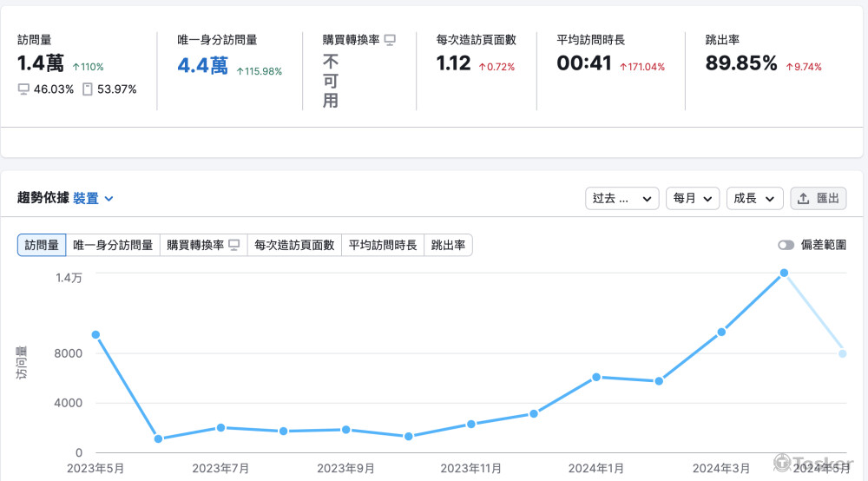Click the green up arrow beside 110%

pos(76,67)
